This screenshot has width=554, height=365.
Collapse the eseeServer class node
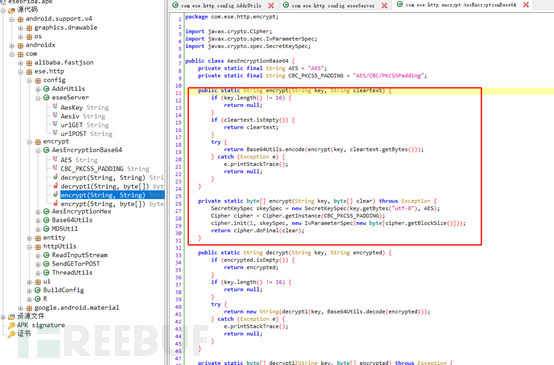tap(38, 98)
